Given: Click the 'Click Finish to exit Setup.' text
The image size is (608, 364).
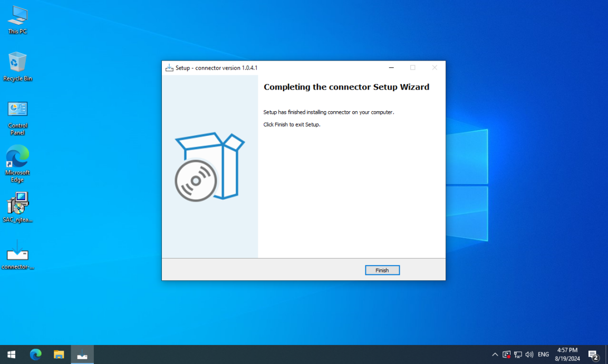Looking at the screenshot, I should click(x=292, y=125).
